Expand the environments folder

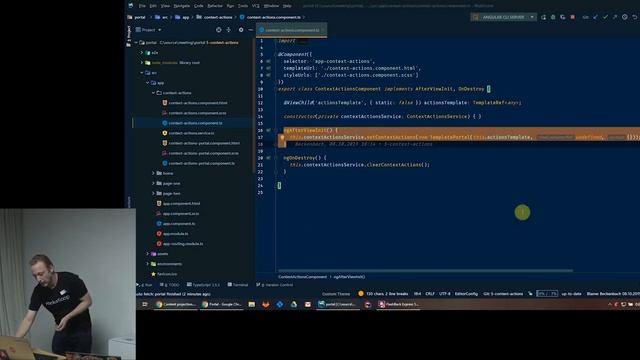click(x=148, y=264)
